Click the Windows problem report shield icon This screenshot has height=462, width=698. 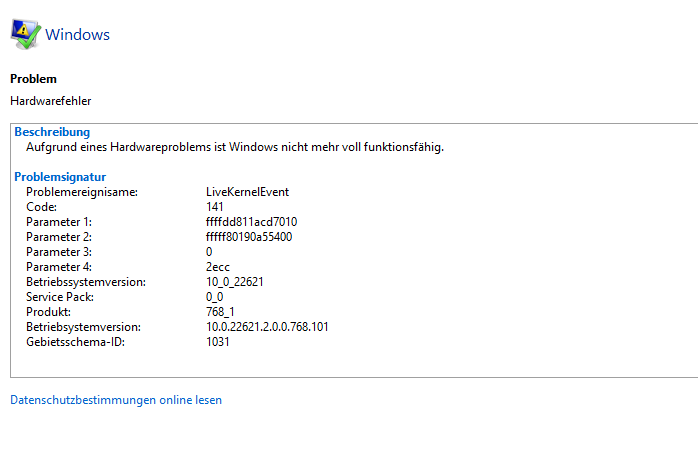26,34
